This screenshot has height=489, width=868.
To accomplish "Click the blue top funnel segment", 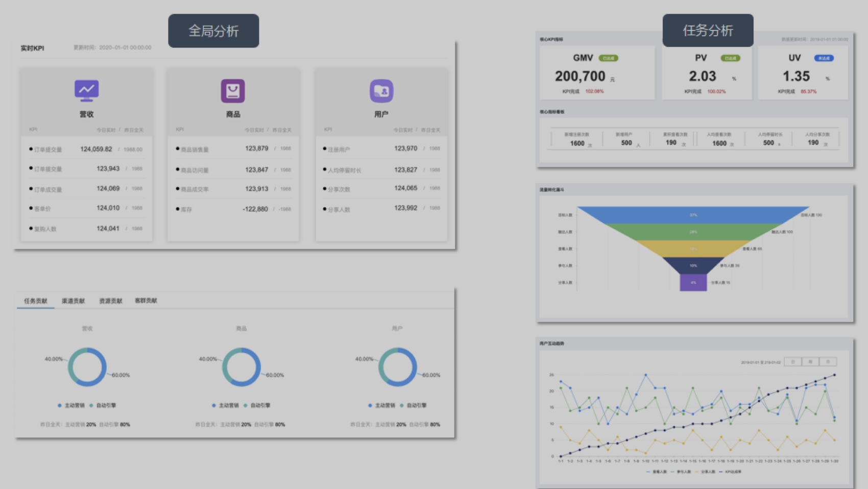I will tap(693, 215).
